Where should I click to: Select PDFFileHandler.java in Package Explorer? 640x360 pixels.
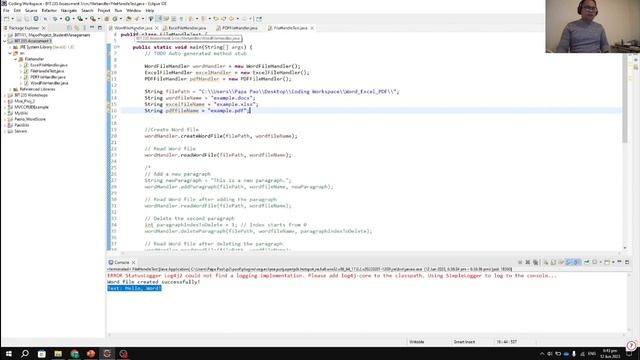[48, 77]
